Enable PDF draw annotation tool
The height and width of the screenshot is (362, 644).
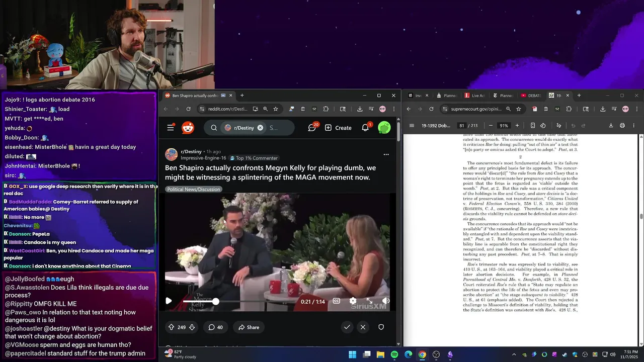pyautogui.click(x=558, y=125)
